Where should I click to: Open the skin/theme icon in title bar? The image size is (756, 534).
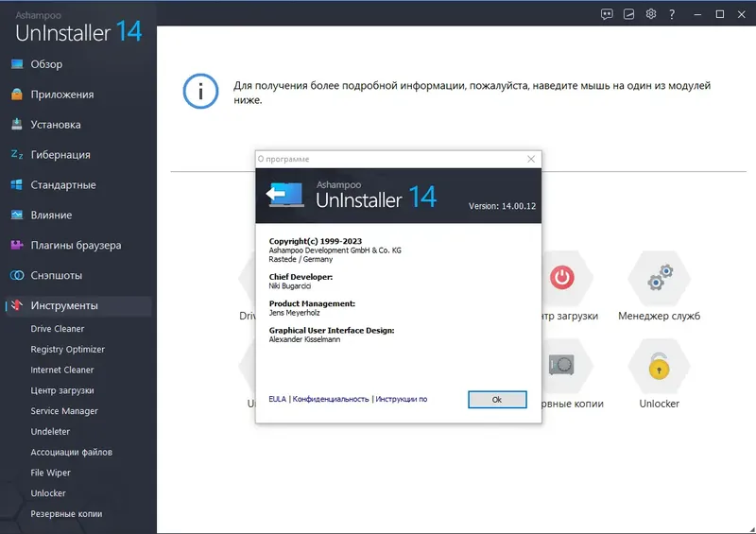pyautogui.click(x=628, y=14)
